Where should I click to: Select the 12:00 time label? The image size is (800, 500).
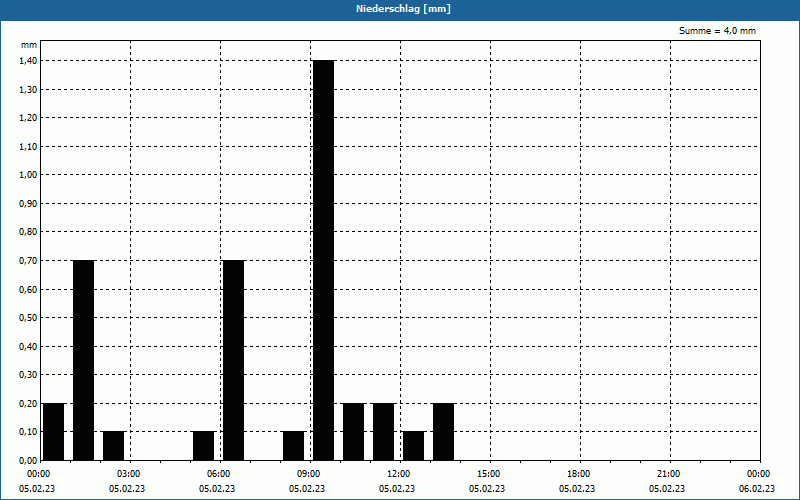pos(399,474)
